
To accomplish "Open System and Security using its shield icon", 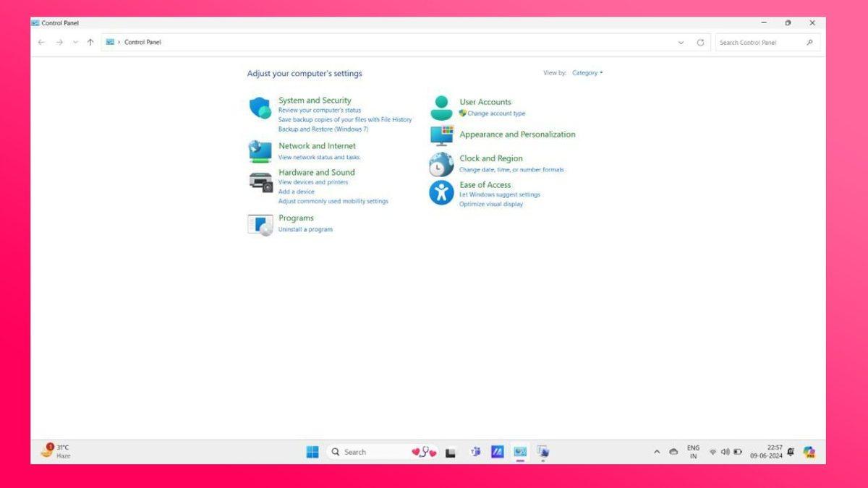I will [260, 108].
